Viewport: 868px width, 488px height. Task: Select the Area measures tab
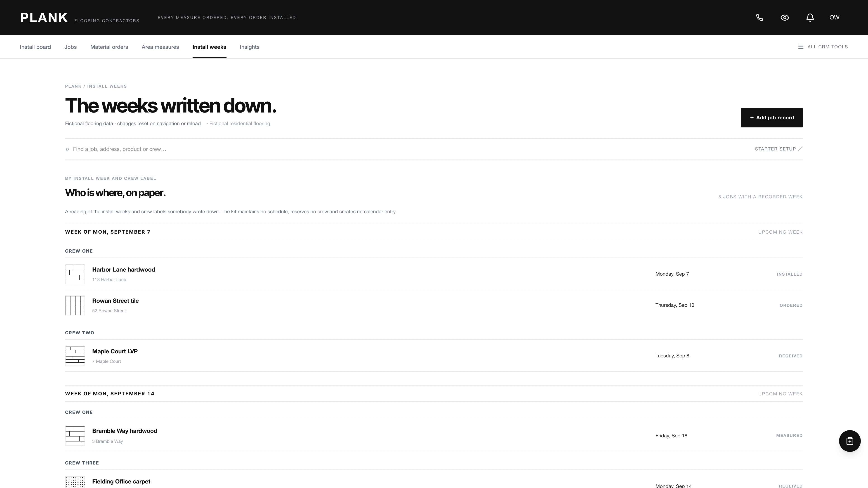click(160, 47)
